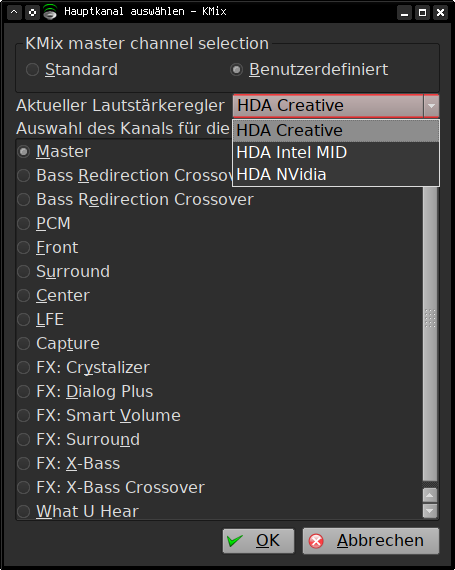Click the green checkmark on OK
This screenshot has height=570, width=455.
[235, 541]
